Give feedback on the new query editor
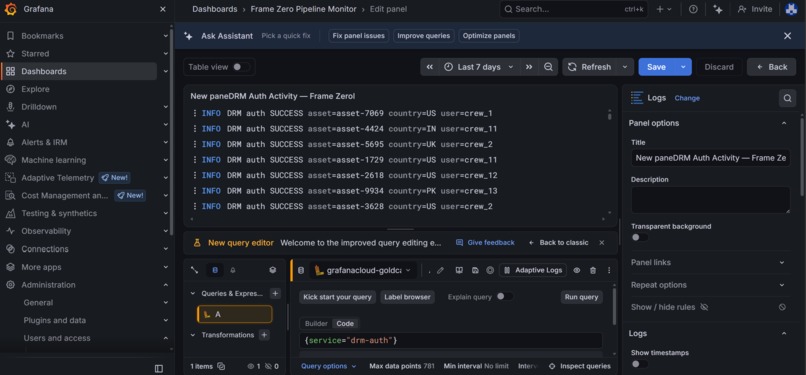 pyautogui.click(x=485, y=242)
